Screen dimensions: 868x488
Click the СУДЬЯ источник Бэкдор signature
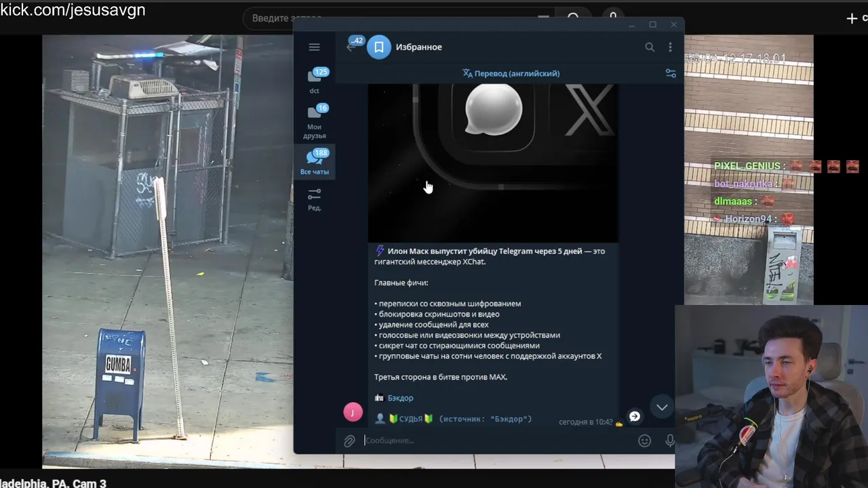click(x=453, y=419)
